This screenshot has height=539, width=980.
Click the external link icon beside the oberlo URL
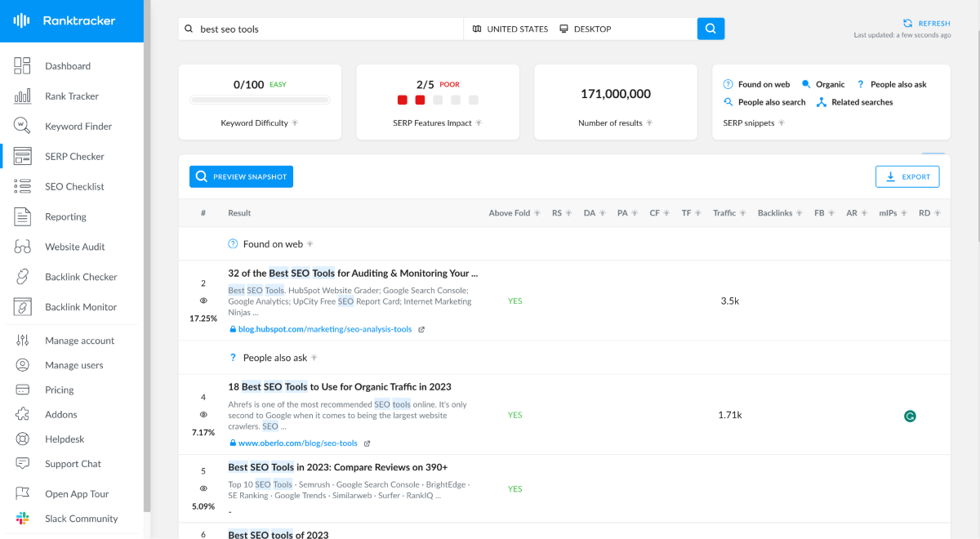click(367, 443)
